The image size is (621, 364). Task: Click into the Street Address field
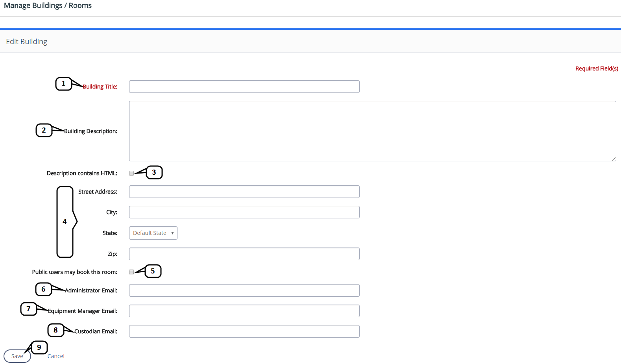coord(244,192)
